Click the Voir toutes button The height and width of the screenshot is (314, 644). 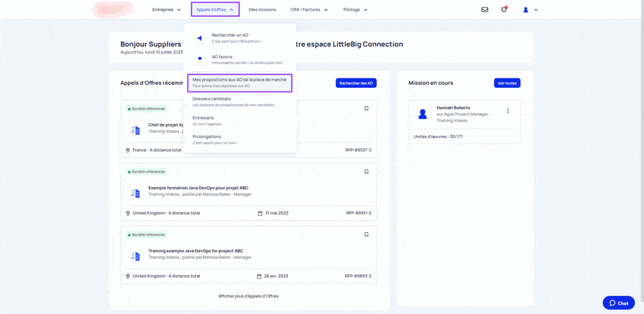(507, 83)
